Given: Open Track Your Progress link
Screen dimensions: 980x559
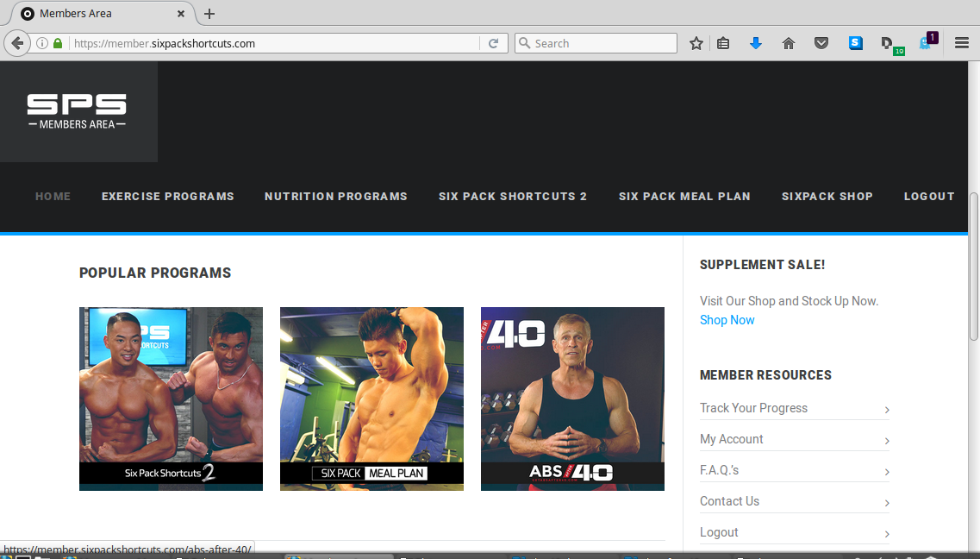Looking at the screenshot, I should (753, 408).
